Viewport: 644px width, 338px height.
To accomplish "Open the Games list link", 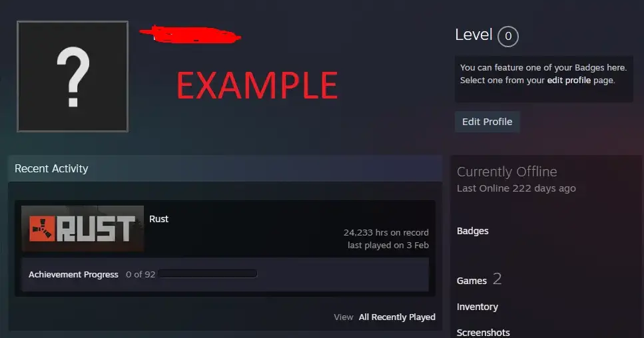I will 472,281.
